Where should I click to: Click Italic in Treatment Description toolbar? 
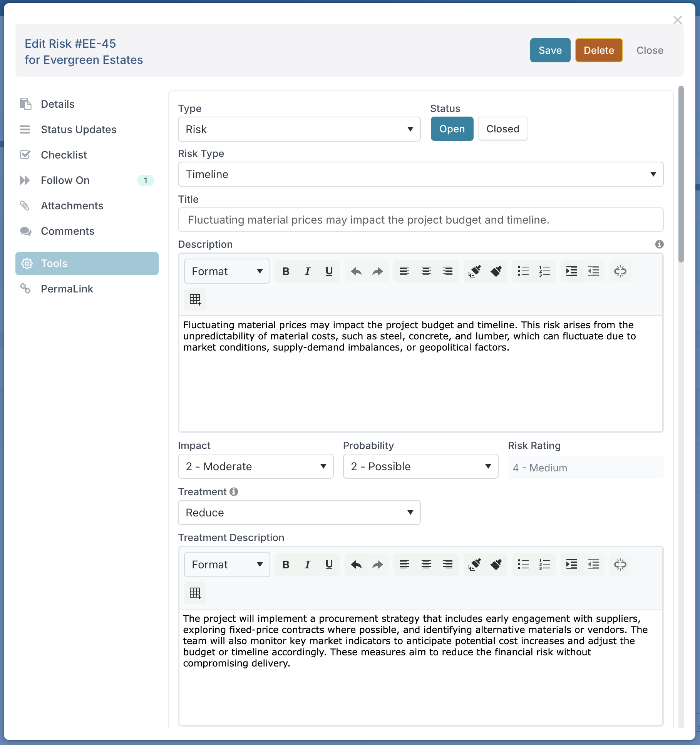click(x=307, y=565)
